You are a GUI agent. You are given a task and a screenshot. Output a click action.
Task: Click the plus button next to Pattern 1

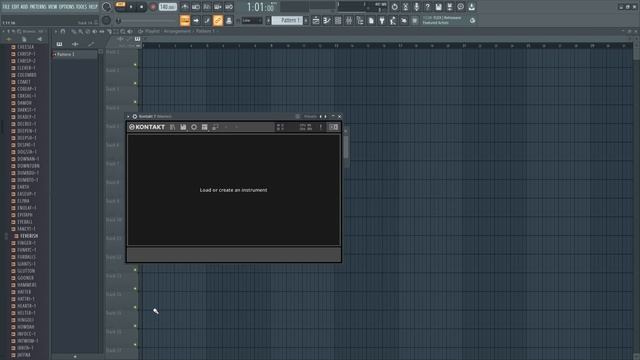pyautogui.click(x=306, y=20)
